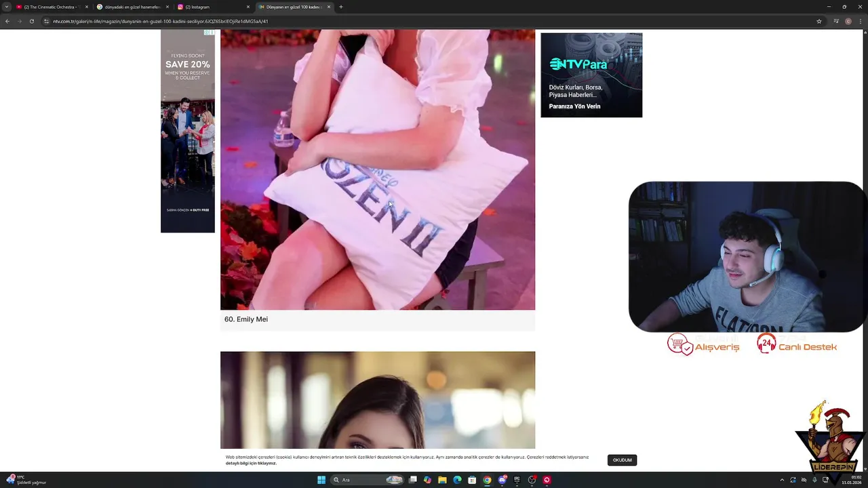View site information icon in address bar
This screenshot has width=868, height=488.
(46, 21)
